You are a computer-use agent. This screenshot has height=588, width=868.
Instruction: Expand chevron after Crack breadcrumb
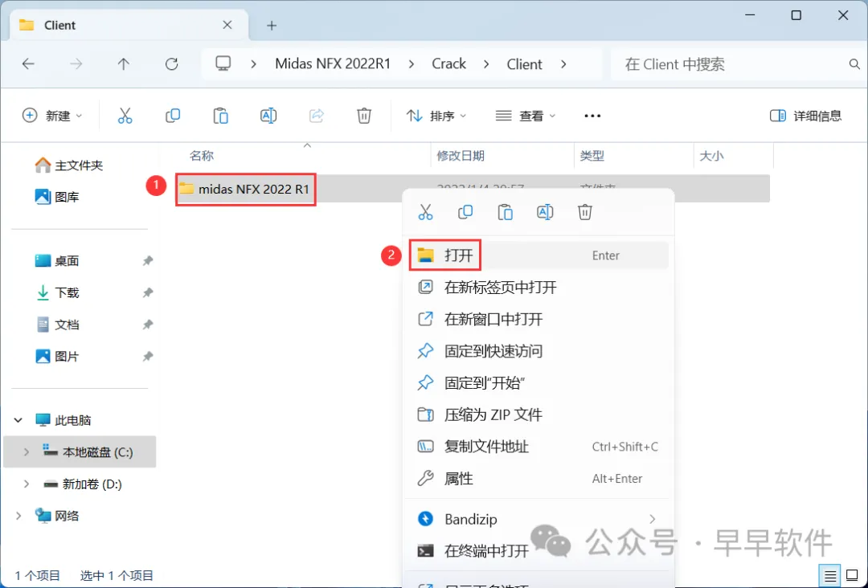tap(486, 64)
